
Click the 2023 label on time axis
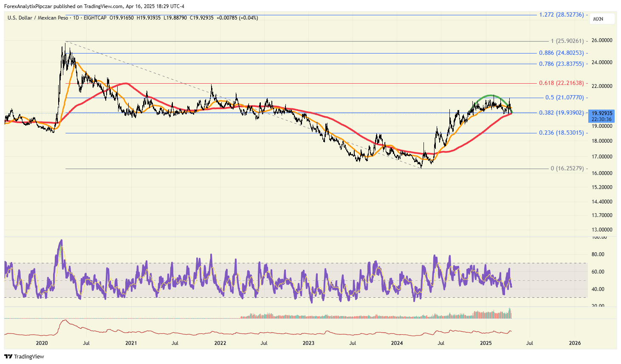[x=308, y=343]
